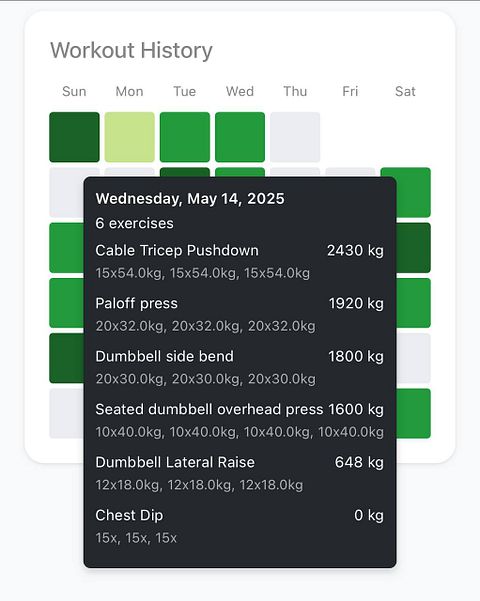
Task: Select the gray Sunday cell in last row
Action: coord(66,413)
